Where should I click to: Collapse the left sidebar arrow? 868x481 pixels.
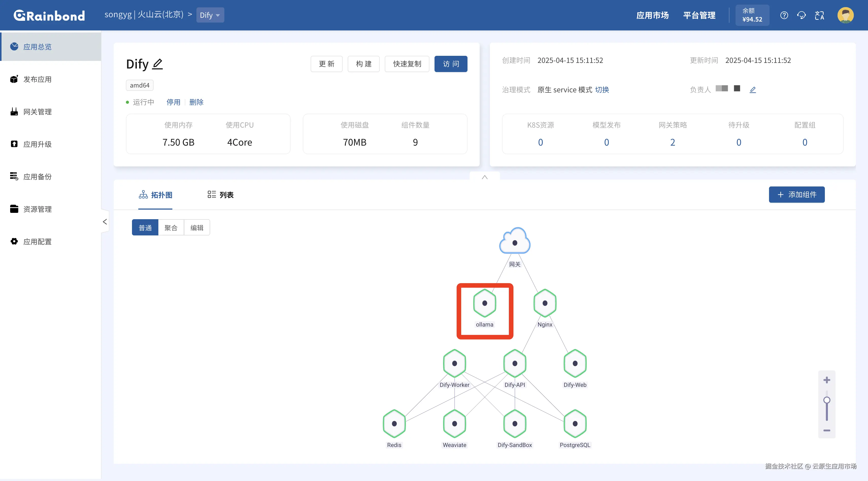(105, 222)
